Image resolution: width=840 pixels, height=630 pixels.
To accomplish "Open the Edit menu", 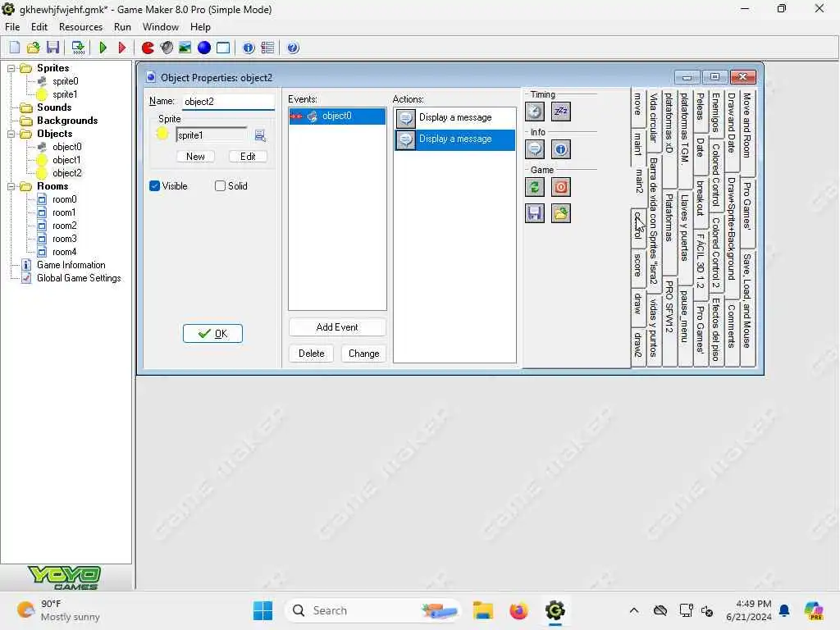I will pos(39,27).
